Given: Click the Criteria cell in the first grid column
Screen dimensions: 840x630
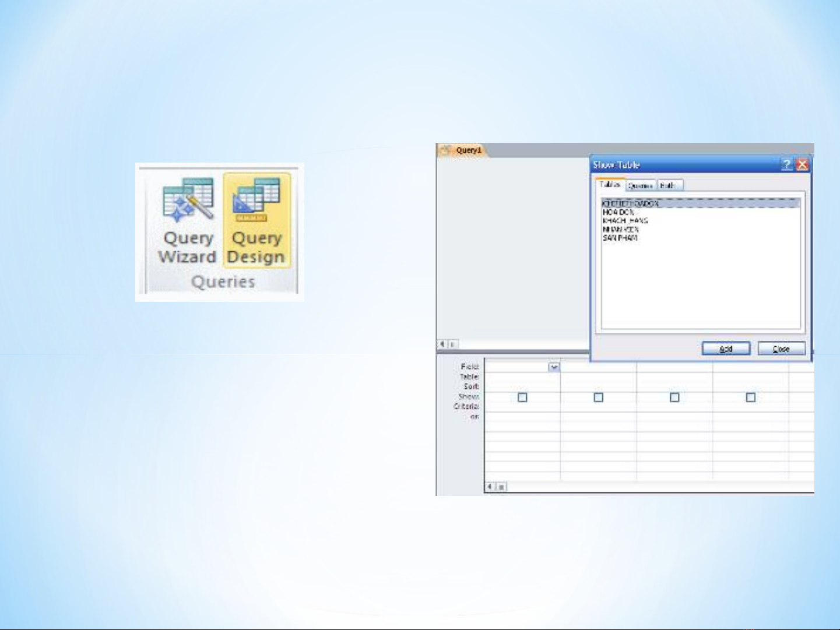Looking at the screenshot, I should (x=522, y=407).
